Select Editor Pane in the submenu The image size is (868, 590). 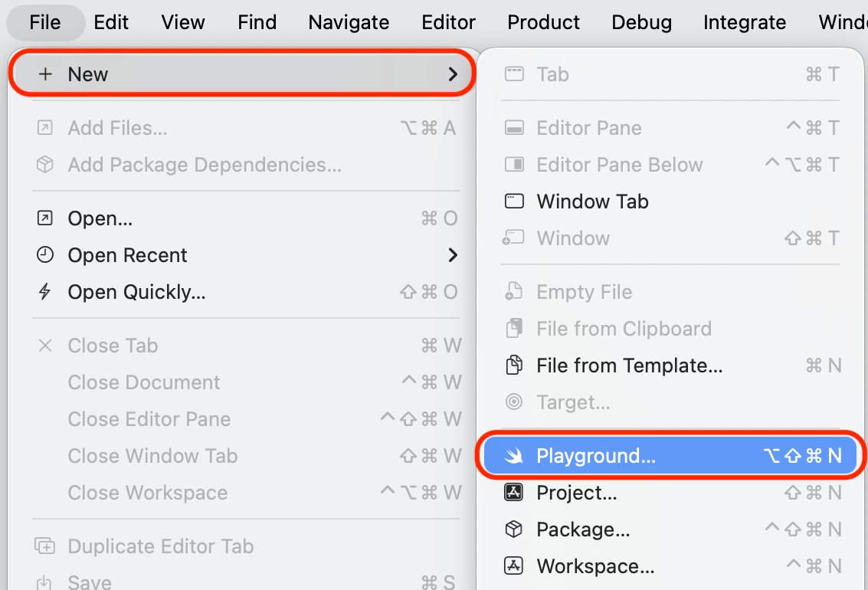point(671,128)
